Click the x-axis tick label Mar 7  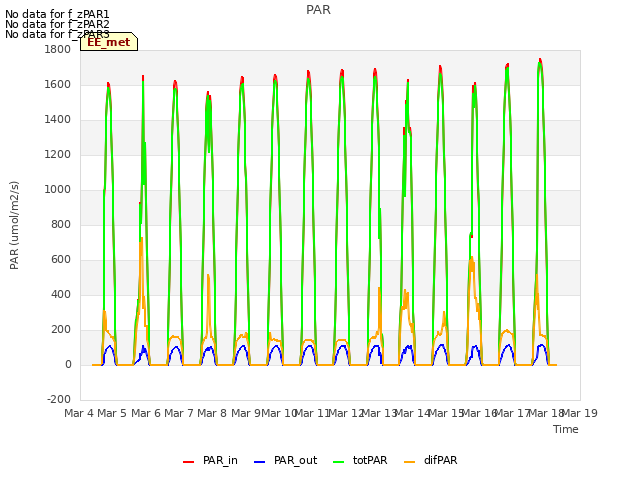pyautogui.click(x=179, y=413)
